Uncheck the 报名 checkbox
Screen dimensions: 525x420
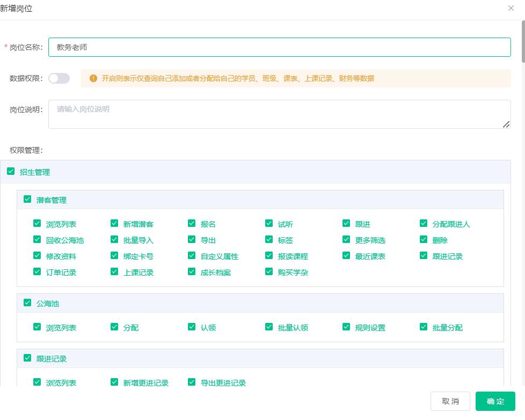tap(192, 224)
